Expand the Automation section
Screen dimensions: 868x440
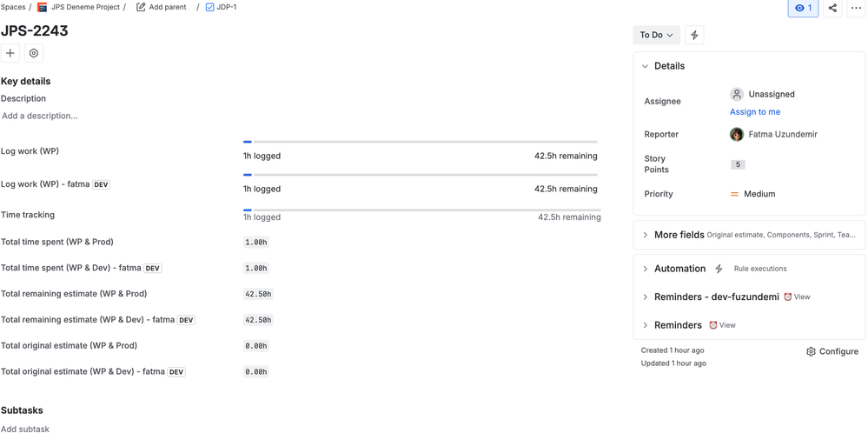645,269
